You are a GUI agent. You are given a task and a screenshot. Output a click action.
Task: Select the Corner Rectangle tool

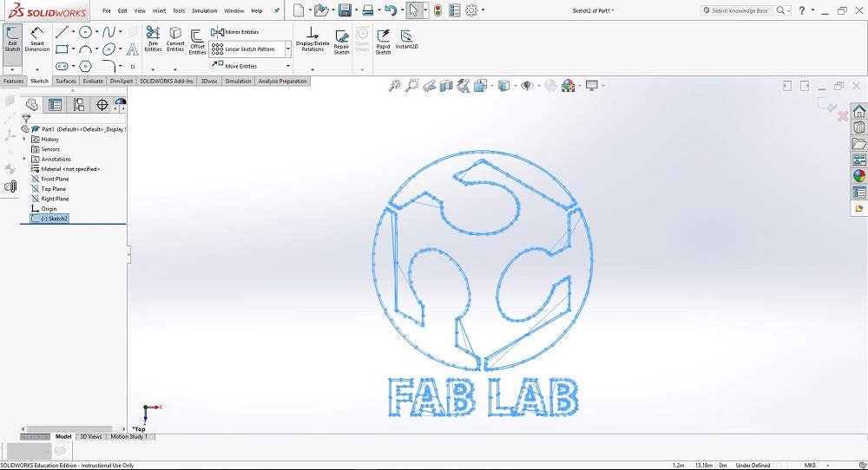[x=62, y=49]
